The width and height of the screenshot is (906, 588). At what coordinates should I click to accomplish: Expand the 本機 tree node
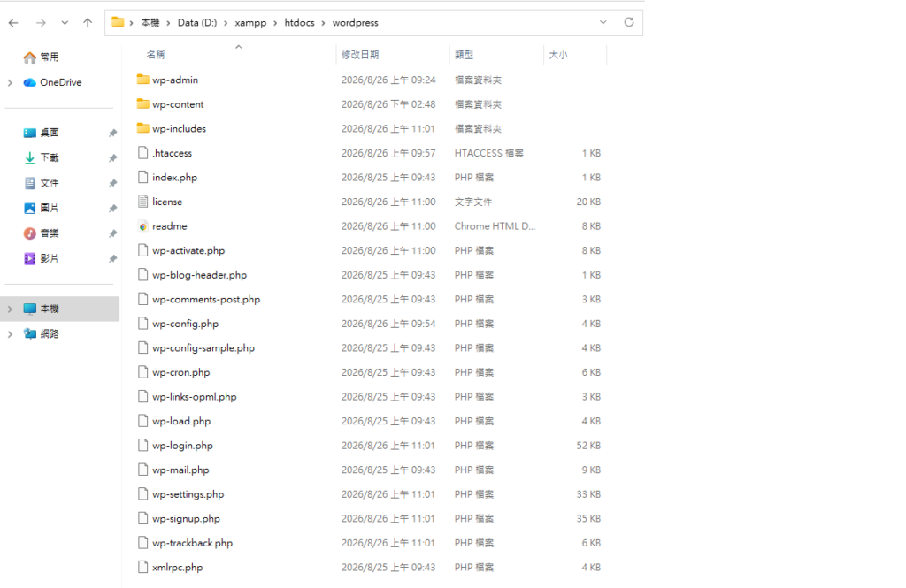[x=10, y=309]
